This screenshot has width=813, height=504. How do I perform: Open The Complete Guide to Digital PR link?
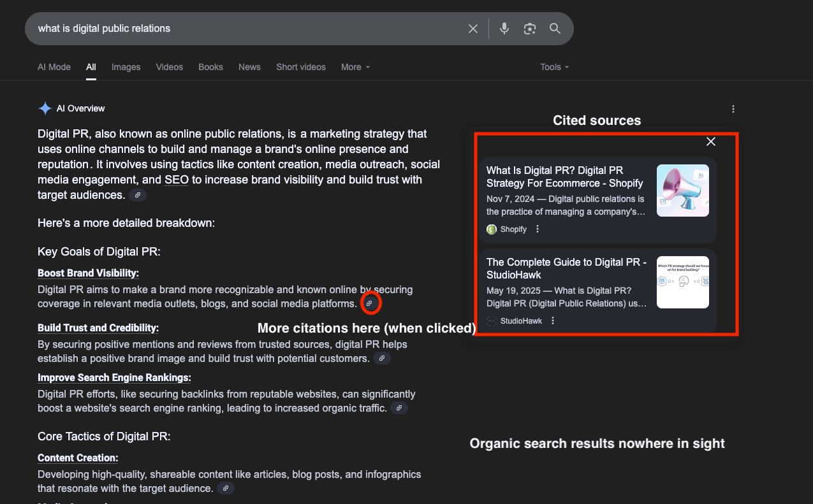(x=566, y=268)
